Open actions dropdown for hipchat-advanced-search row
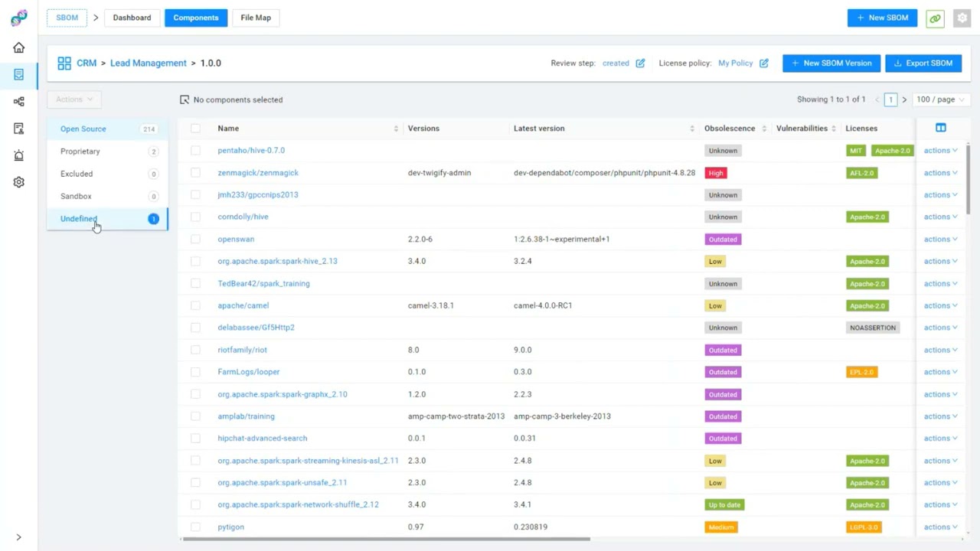 click(940, 439)
